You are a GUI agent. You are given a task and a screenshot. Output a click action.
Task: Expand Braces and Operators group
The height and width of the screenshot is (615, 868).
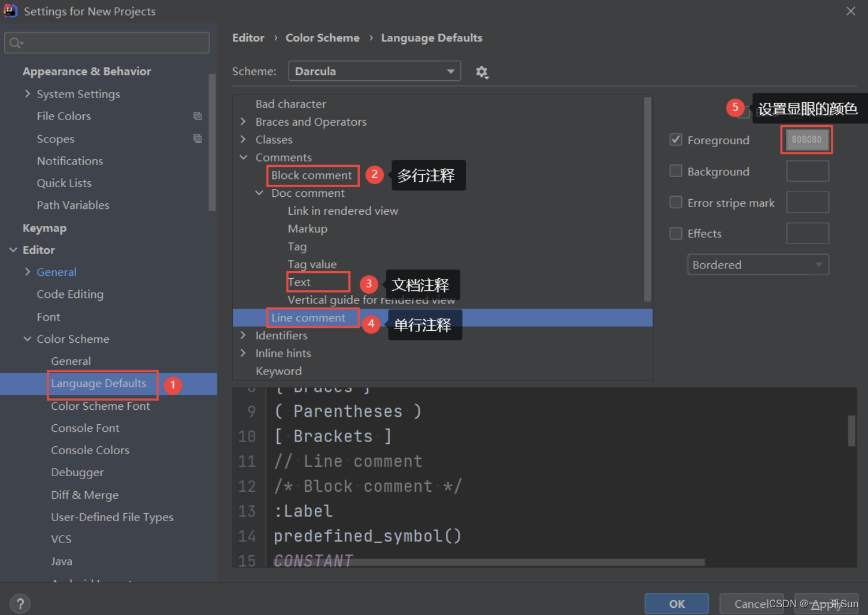pyautogui.click(x=243, y=121)
